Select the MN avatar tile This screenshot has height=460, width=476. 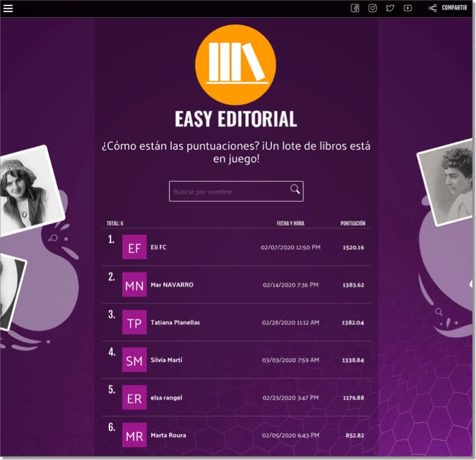134,284
